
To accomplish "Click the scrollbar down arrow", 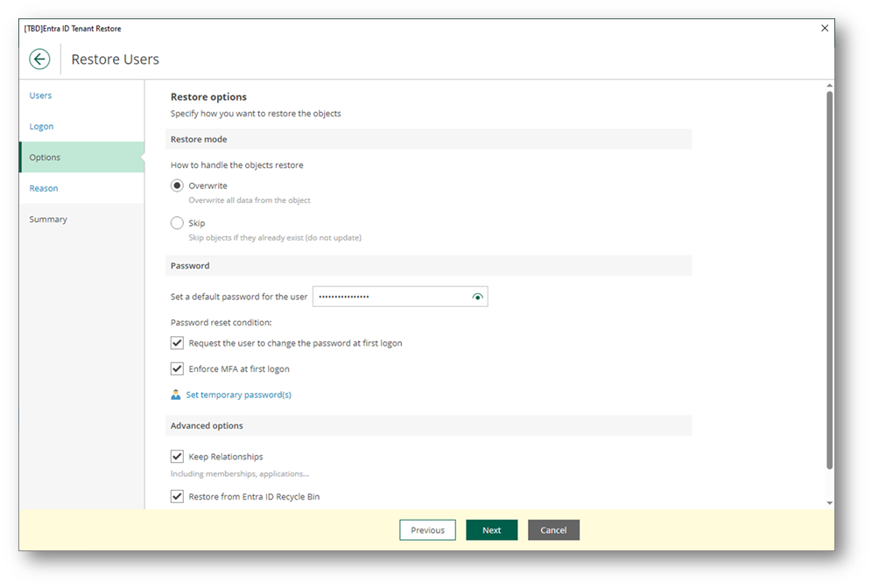I will pos(829,503).
